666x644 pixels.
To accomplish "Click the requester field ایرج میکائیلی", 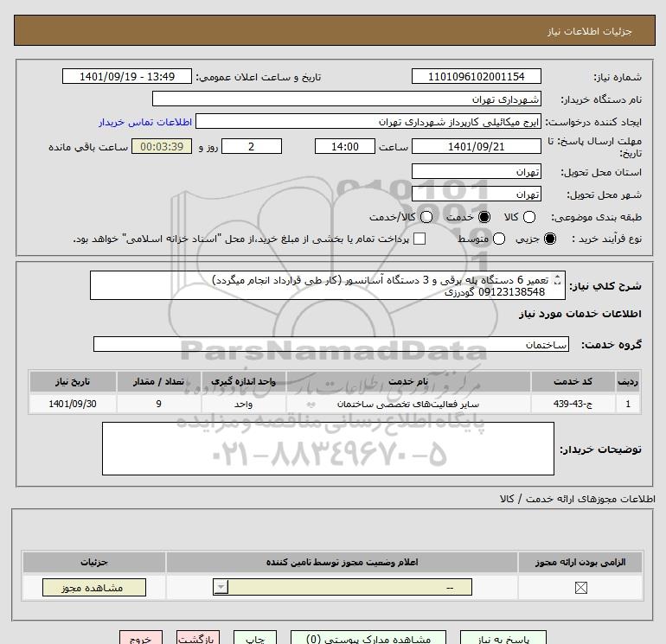I will tap(368, 122).
